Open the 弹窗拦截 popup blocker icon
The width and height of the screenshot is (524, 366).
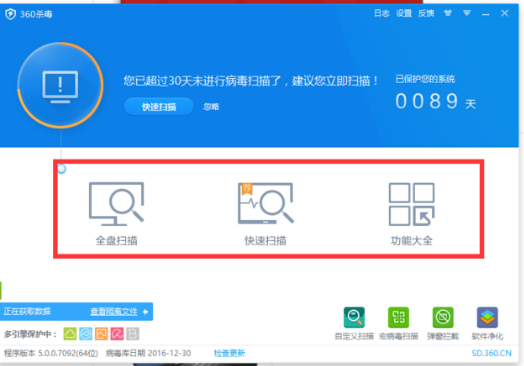(443, 317)
